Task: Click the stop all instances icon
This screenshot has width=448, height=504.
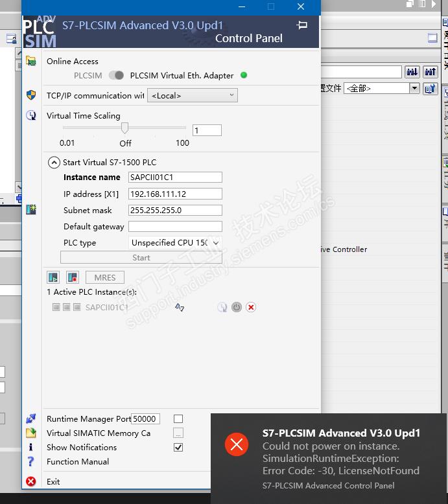Action: click(x=73, y=277)
